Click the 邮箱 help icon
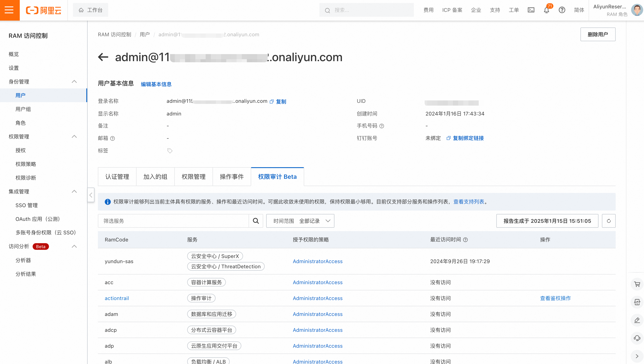This screenshot has width=644, height=364. [112, 138]
